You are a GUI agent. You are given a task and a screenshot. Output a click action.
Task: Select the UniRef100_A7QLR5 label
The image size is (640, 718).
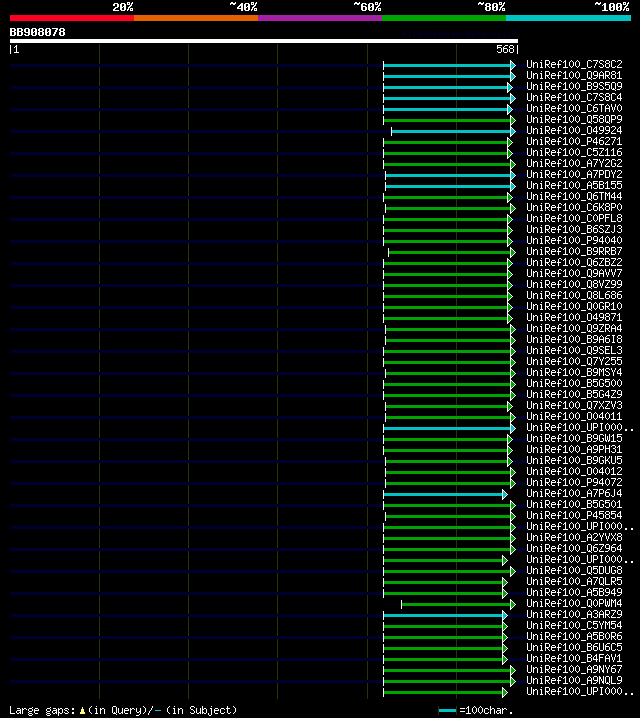(x=574, y=581)
